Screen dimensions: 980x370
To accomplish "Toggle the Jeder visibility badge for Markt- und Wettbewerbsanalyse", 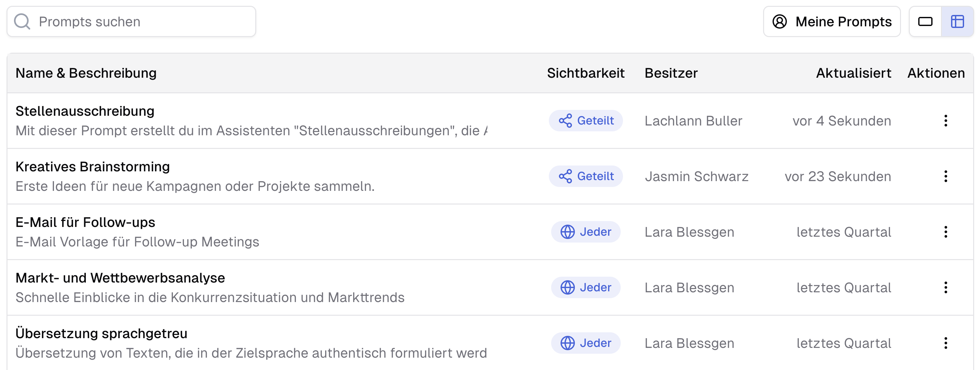I will (586, 287).
